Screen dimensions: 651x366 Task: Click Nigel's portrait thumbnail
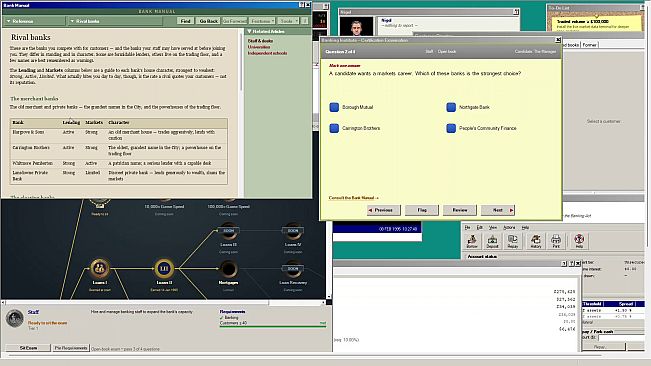[356, 27]
